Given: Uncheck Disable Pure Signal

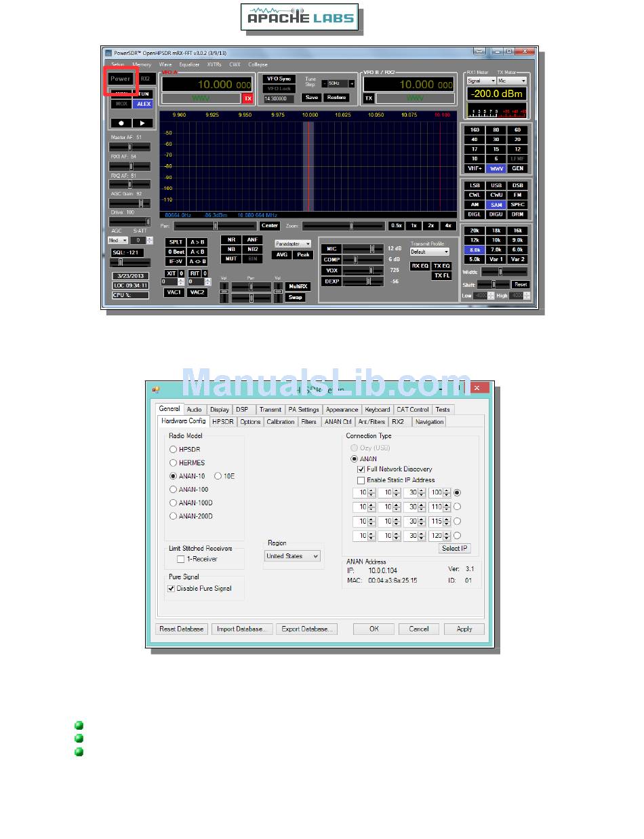Looking at the screenshot, I should tap(172, 589).
